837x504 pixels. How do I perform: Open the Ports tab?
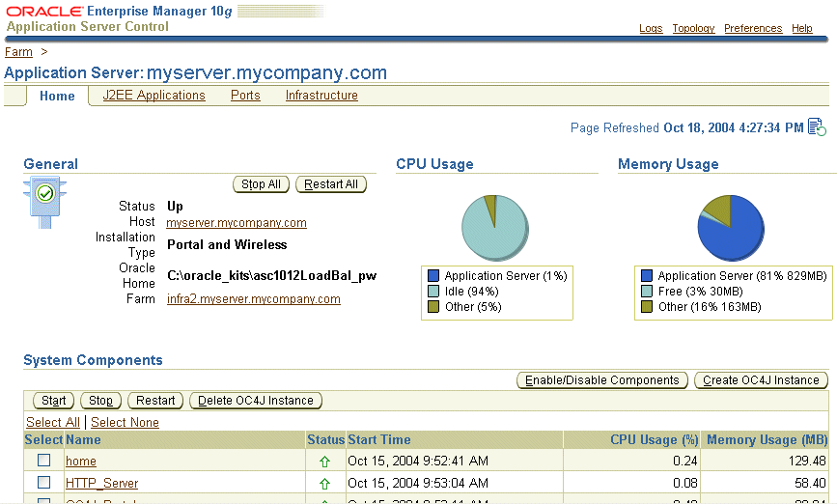coord(245,95)
